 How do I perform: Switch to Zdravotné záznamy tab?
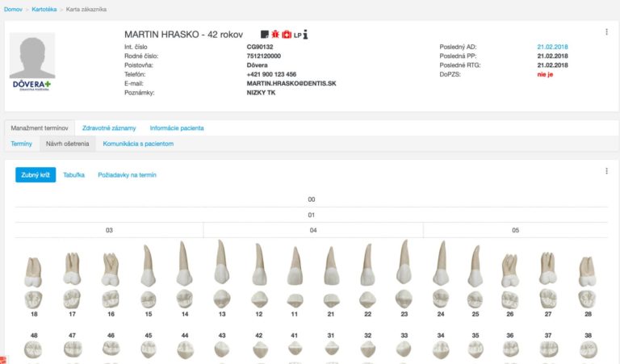pyautogui.click(x=109, y=128)
